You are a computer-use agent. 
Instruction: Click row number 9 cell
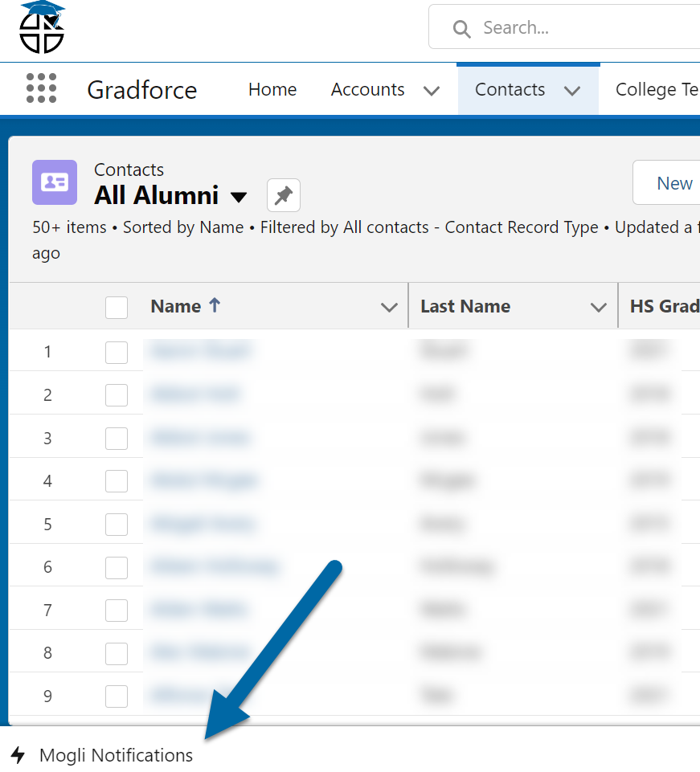coord(47,696)
